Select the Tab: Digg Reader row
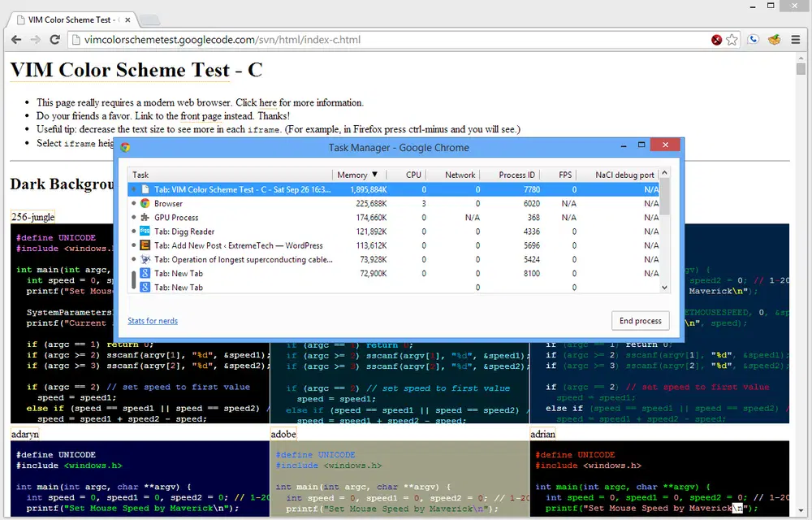 pyautogui.click(x=394, y=232)
